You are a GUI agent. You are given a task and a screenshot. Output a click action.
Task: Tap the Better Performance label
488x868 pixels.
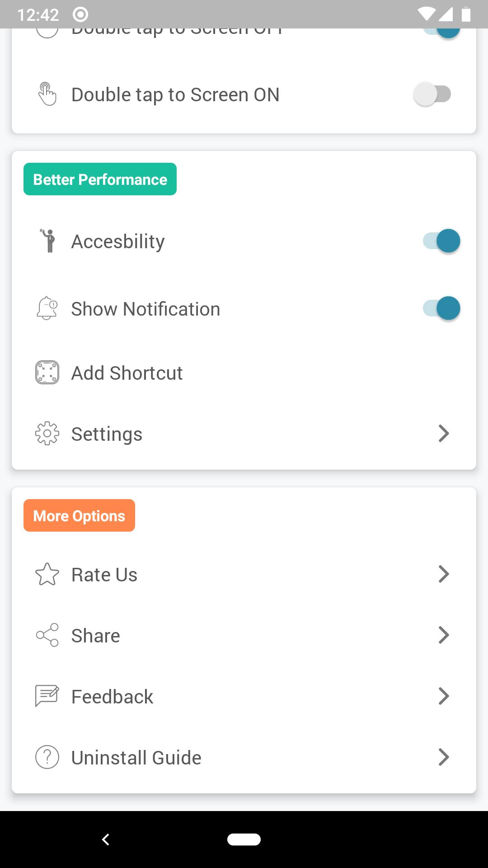pos(100,179)
